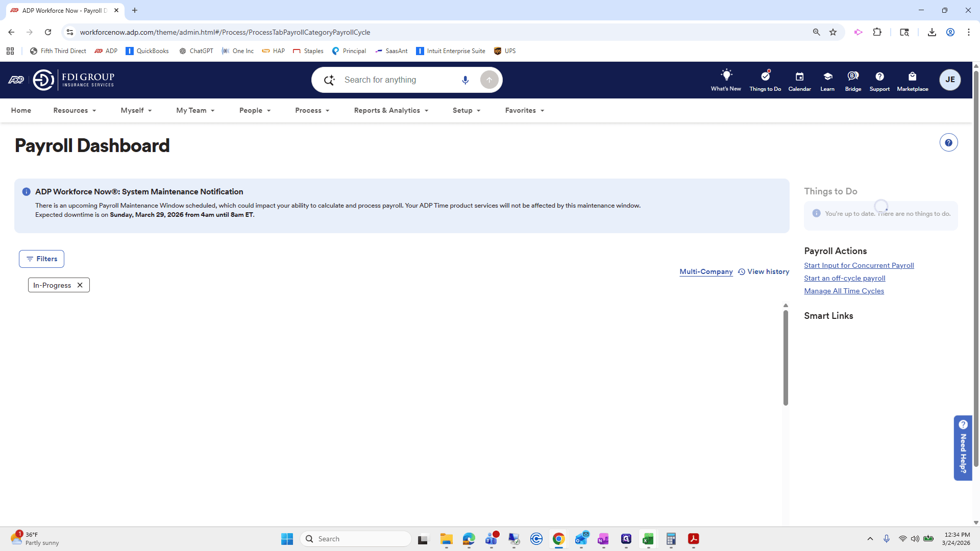Click the ADP logo in header
The image size is (980, 551).
(x=16, y=80)
